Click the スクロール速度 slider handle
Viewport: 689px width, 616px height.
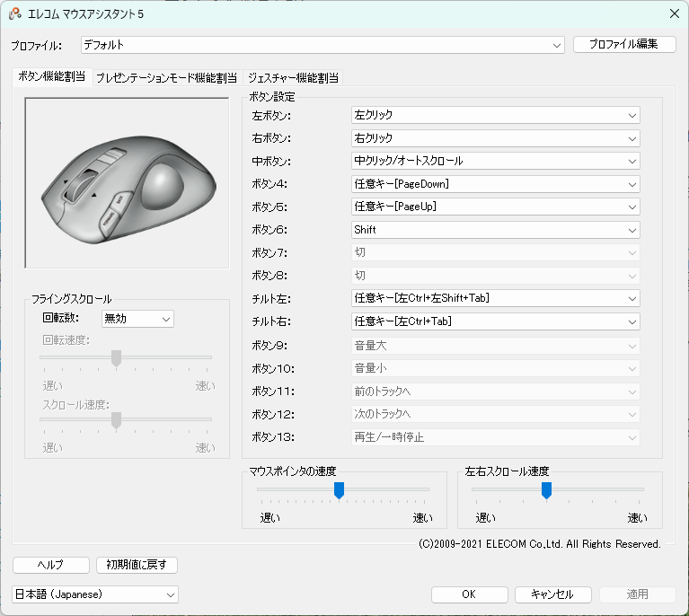[x=116, y=420]
